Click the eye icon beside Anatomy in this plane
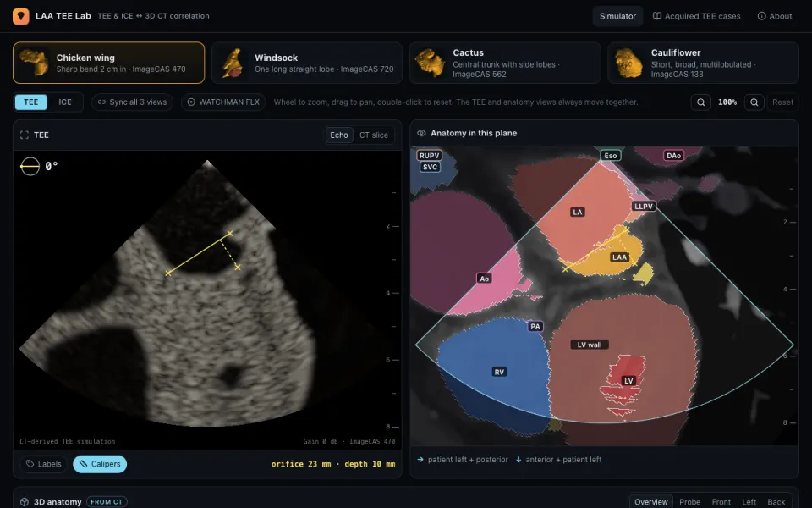Screen dimensions: 812x508 [x=421, y=133]
